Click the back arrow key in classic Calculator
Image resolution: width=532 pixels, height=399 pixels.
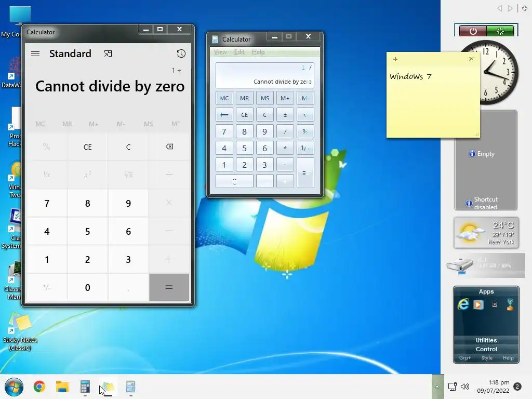[224, 115]
